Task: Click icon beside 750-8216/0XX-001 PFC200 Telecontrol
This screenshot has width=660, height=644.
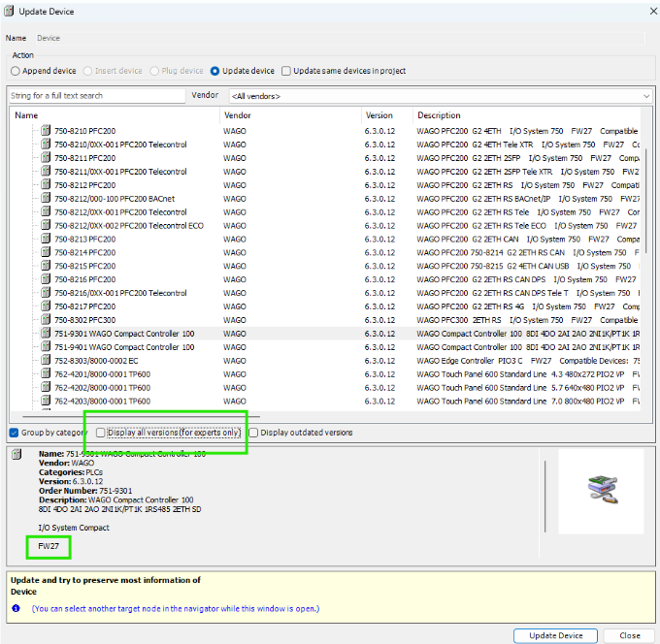Action: pyautogui.click(x=46, y=292)
